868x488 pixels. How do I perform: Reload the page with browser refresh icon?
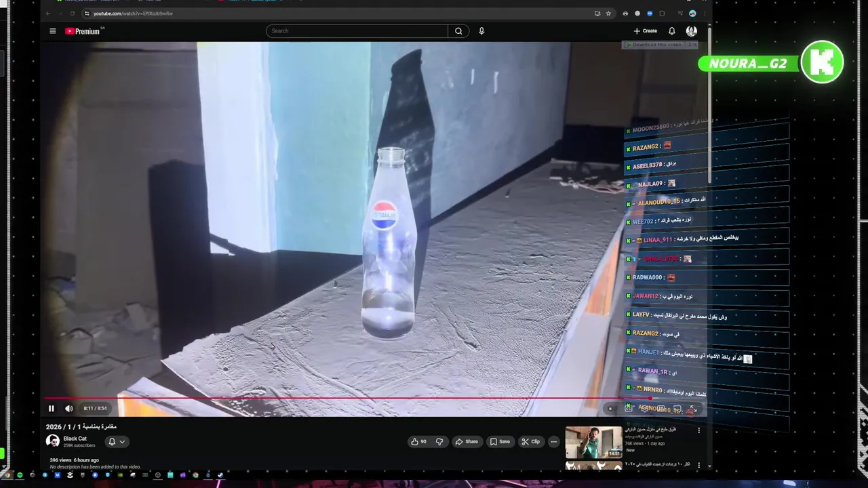73,14
